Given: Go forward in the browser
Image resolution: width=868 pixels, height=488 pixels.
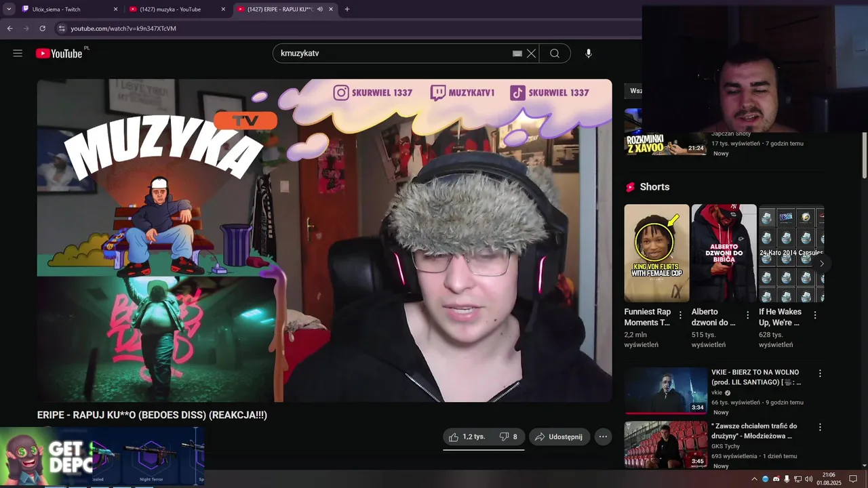Looking at the screenshot, I should point(26,28).
